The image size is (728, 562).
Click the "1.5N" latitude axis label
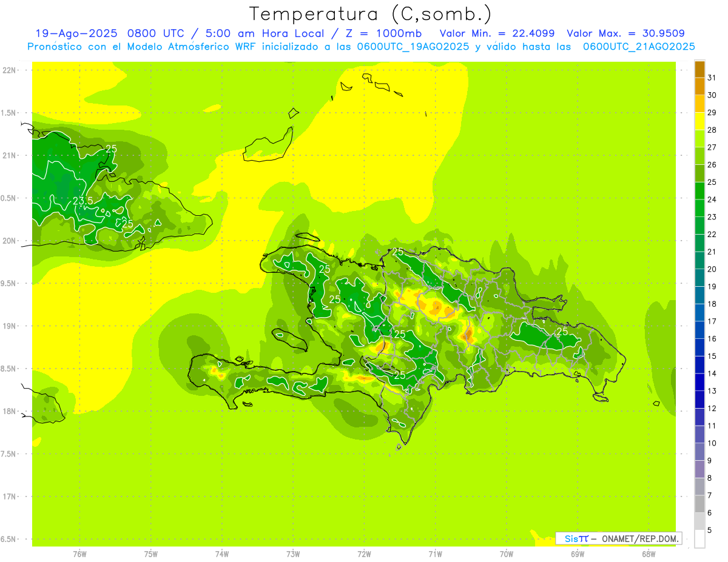pyautogui.click(x=8, y=113)
